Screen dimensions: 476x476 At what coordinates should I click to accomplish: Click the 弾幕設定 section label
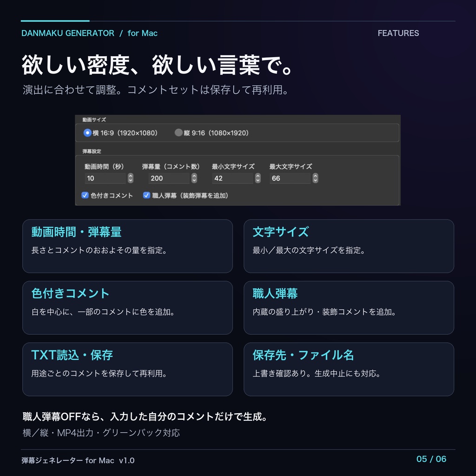click(92, 151)
